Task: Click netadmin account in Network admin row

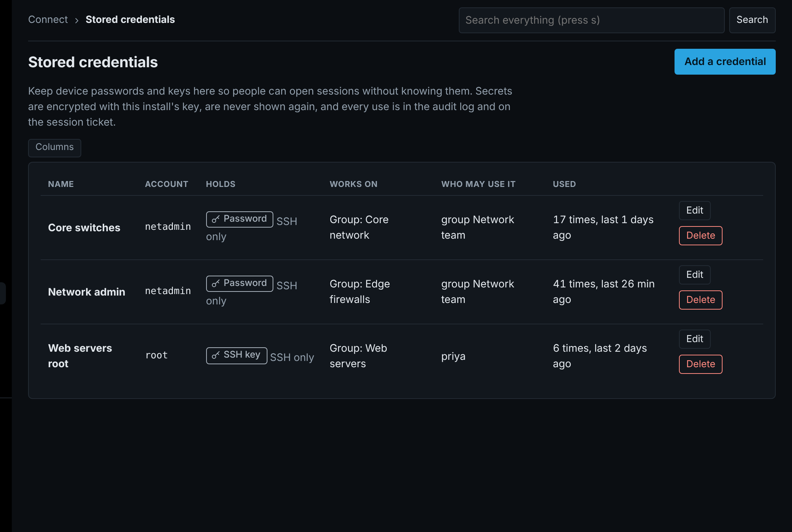Action: pyautogui.click(x=168, y=291)
